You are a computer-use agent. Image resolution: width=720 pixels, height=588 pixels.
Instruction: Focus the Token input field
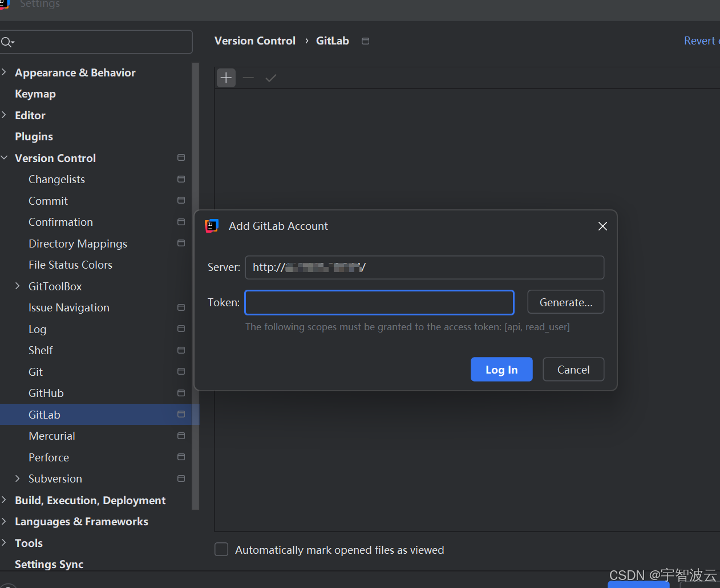(379, 302)
